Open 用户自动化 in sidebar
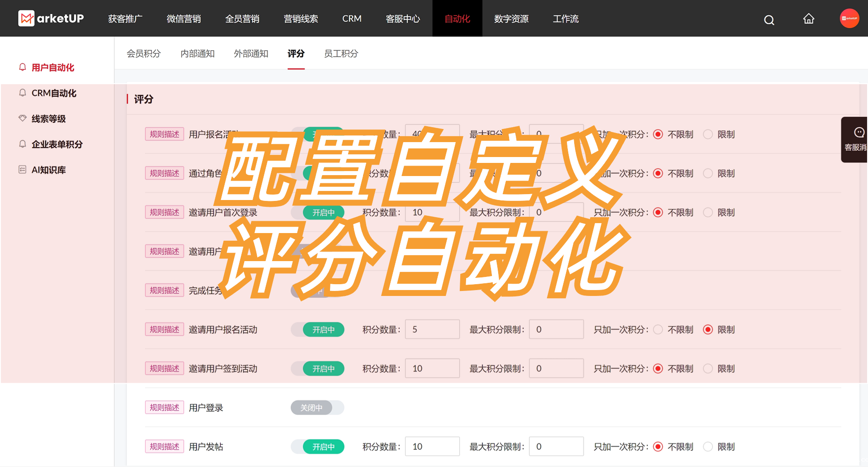868x467 pixels. [x=53, y=67]
